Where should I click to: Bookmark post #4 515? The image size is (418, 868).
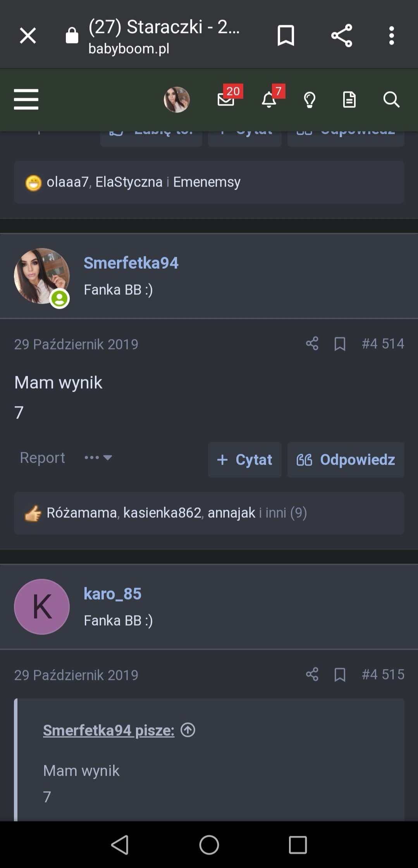340,674
